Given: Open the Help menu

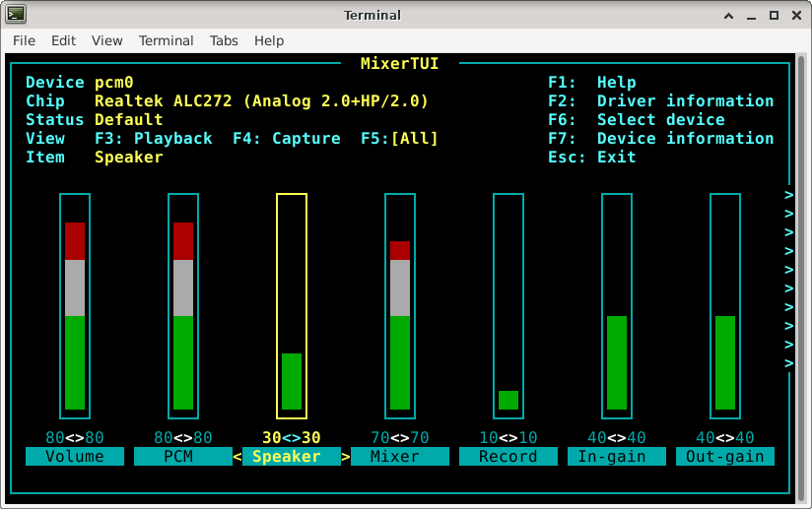Looking at the screenshot, I should click(268, 40).
